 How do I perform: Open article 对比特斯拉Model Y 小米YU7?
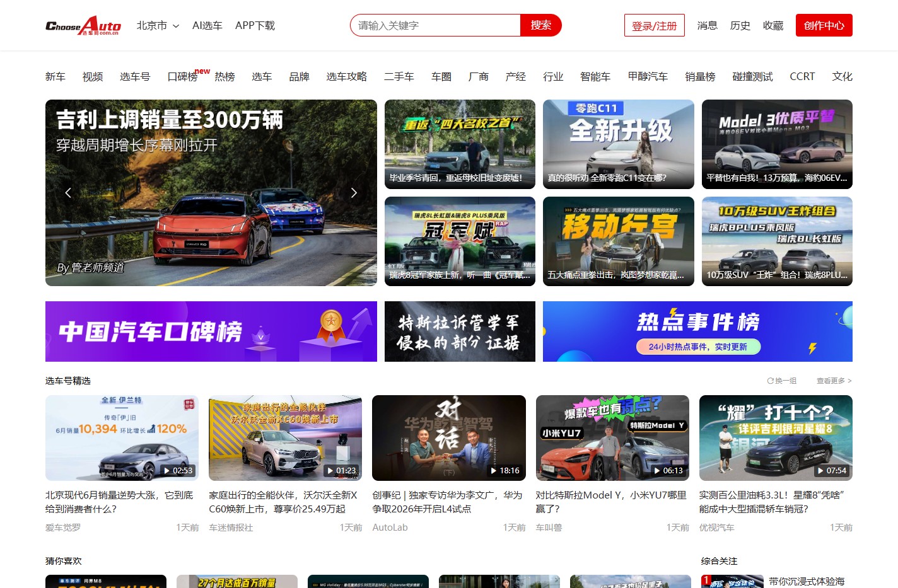click(611, 502)
